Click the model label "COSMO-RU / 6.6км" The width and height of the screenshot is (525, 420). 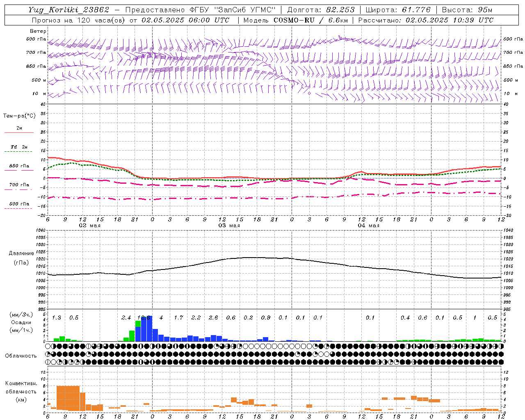coord(311,20)
